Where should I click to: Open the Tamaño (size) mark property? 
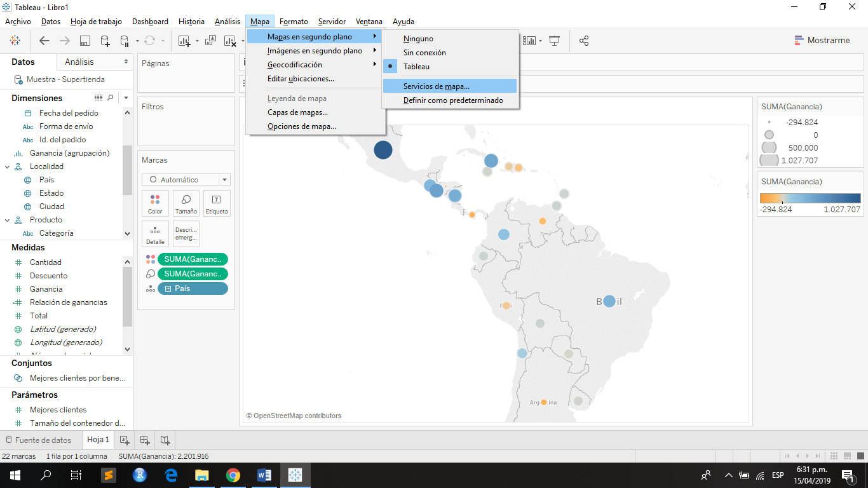pos(186,203)
